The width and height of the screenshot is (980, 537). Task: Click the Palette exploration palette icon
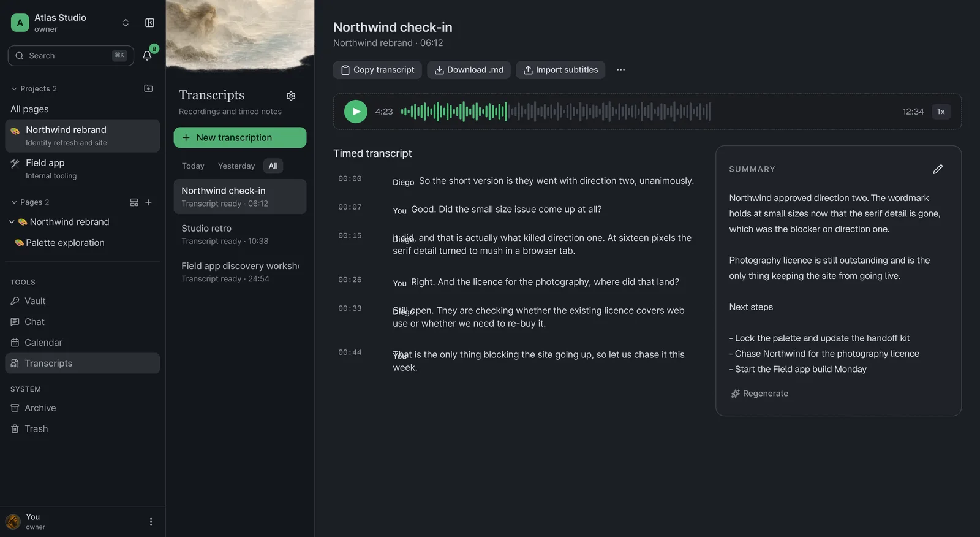[19, 243]
